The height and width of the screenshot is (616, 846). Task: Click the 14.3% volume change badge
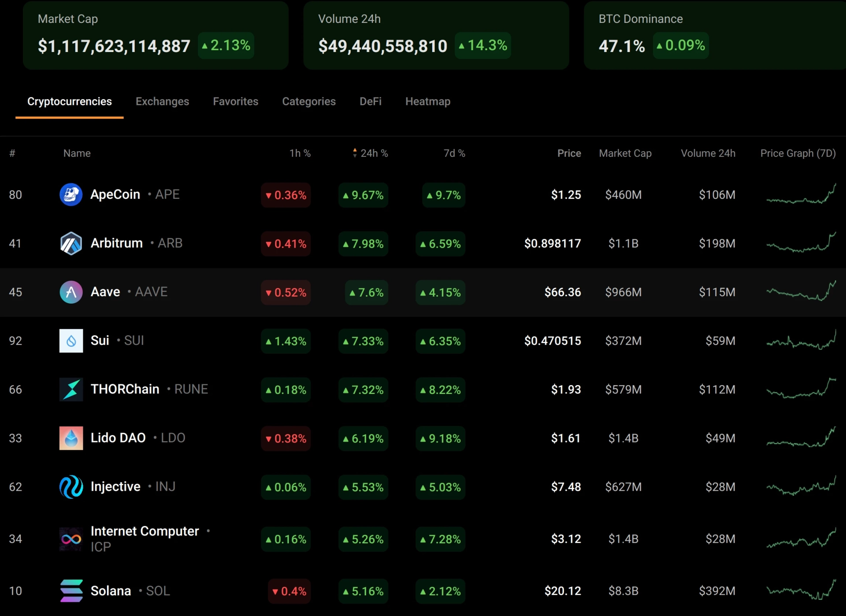(x=483, y=45)
